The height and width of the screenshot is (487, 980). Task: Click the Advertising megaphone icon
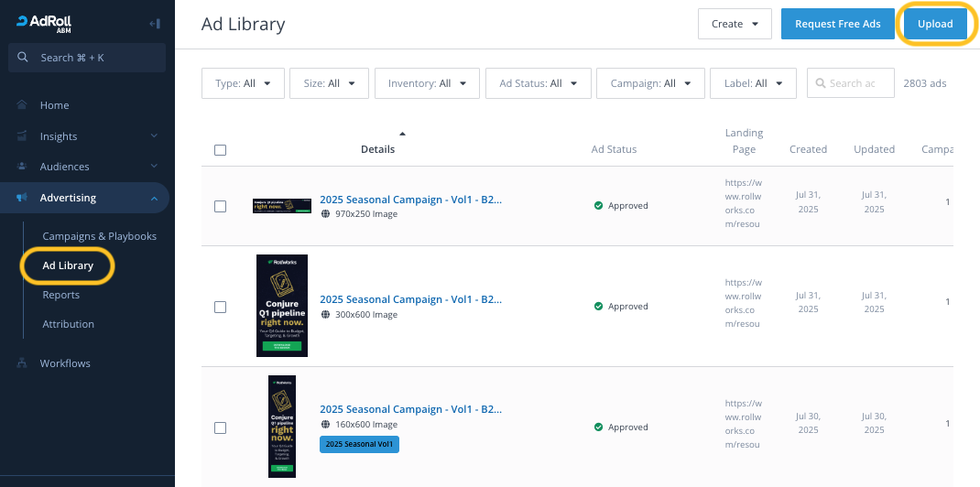point(22,198)
